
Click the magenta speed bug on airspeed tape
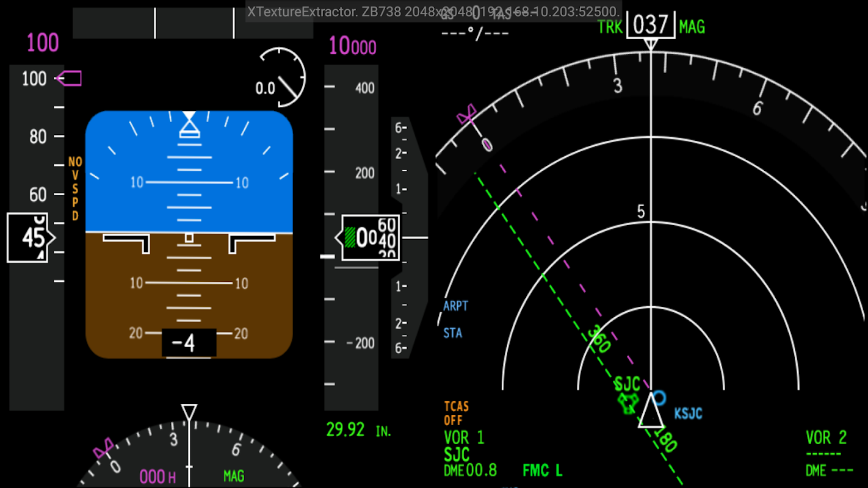coord(68,78)
